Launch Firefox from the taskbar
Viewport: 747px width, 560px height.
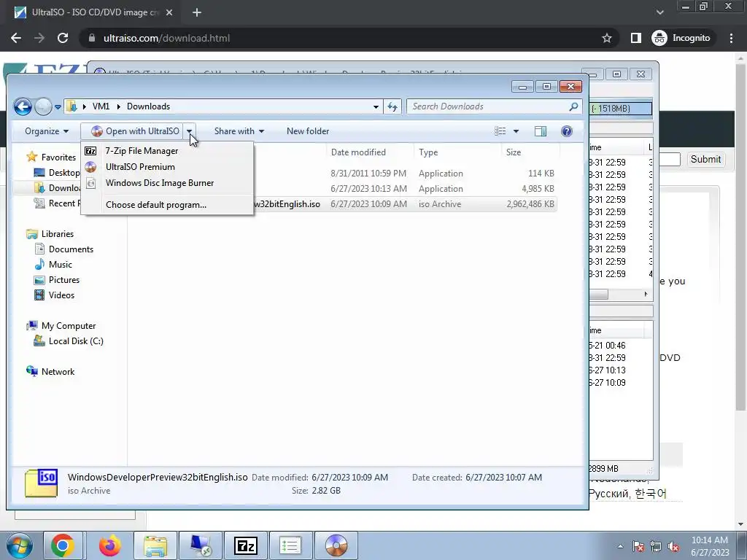pos(109,545)
